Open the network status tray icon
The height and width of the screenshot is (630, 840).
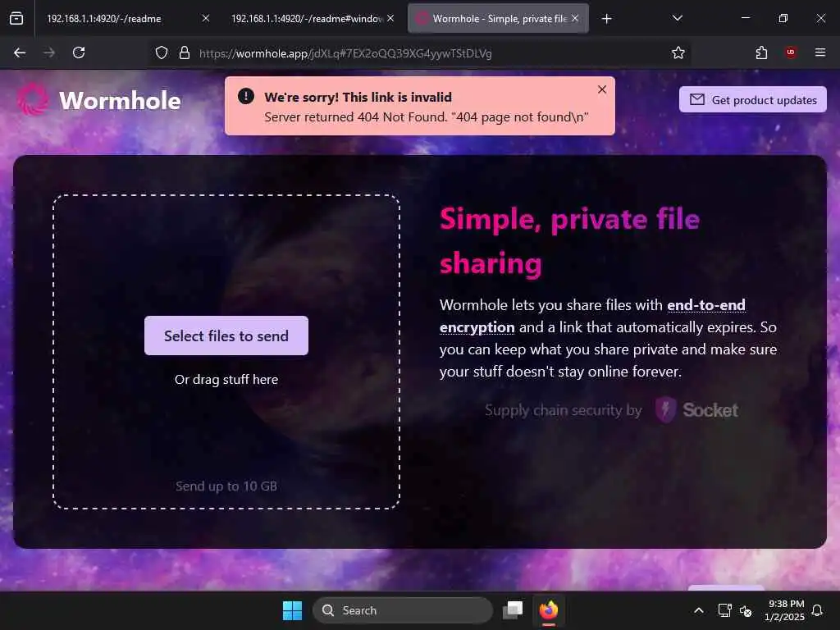pos(725,610)
